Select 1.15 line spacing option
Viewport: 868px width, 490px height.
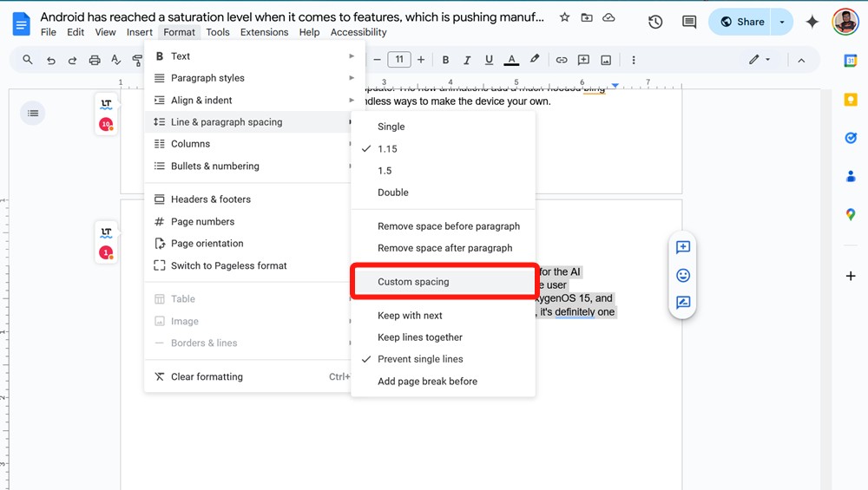point(387,149)
